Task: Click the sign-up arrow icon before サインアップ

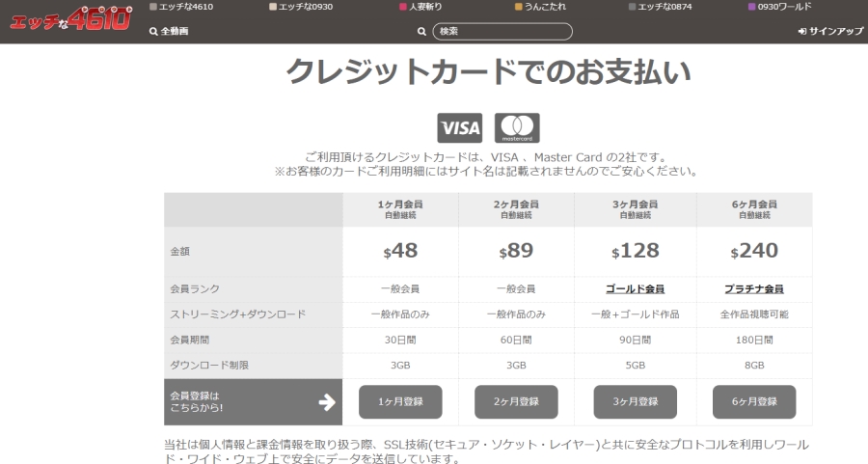Action: [802, 32]
